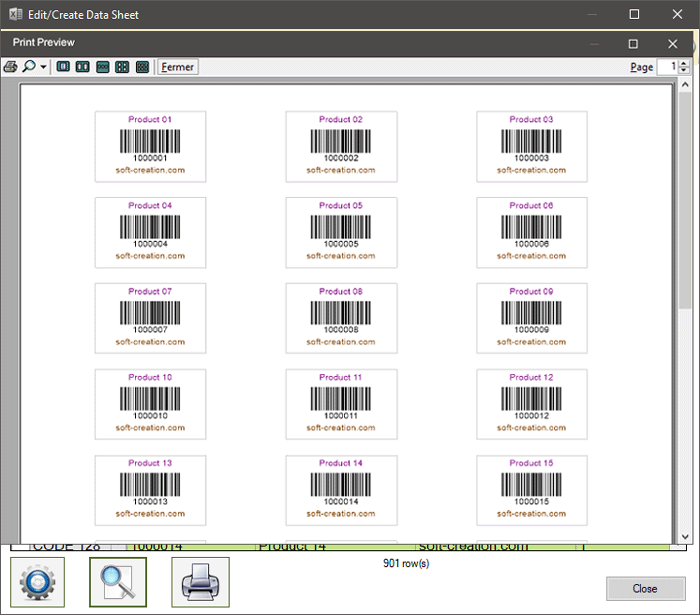Click the Product 01 barcode label
Viewport: 700px width, 615px height.
coord(150,146)
